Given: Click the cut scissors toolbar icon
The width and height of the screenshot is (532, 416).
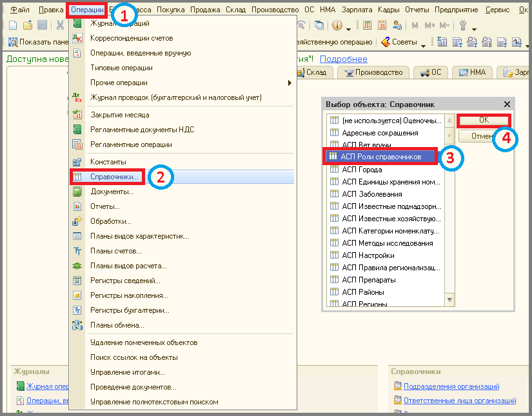Looking at the screenshot, I should click(61, 25).
